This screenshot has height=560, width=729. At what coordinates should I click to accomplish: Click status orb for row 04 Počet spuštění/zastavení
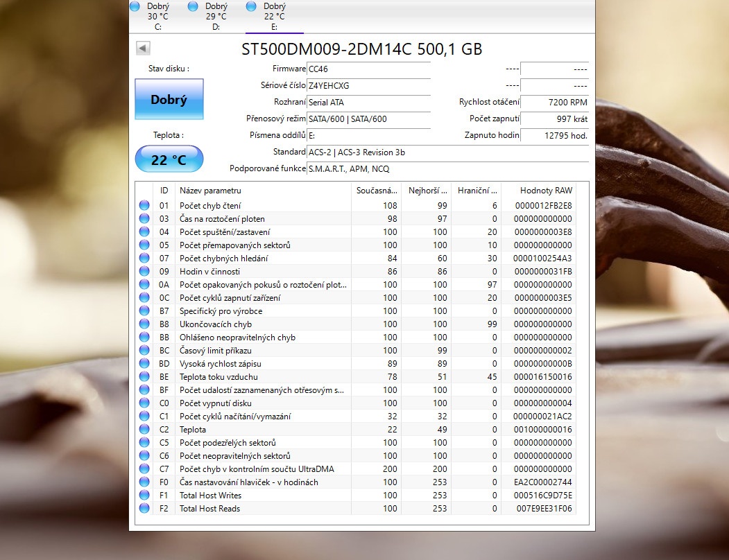144,231
